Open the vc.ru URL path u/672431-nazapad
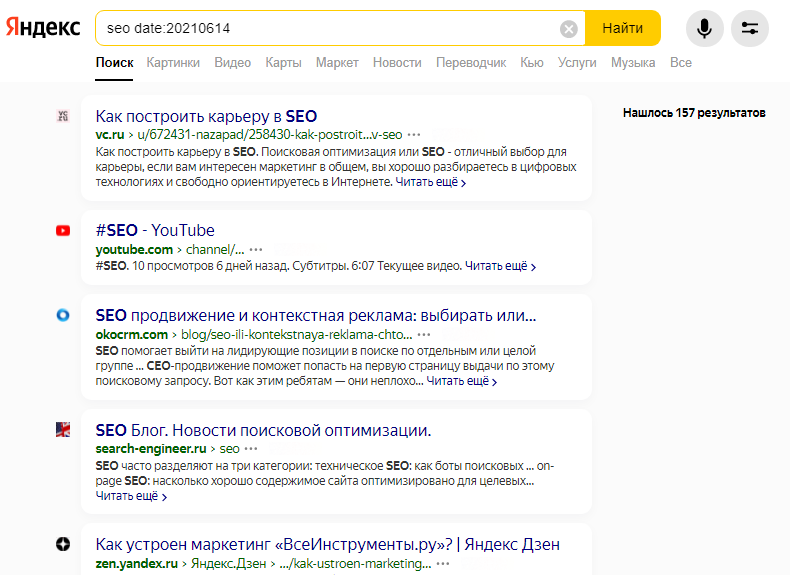The height and width of the screenshot is (575, 790). (270, 135)
